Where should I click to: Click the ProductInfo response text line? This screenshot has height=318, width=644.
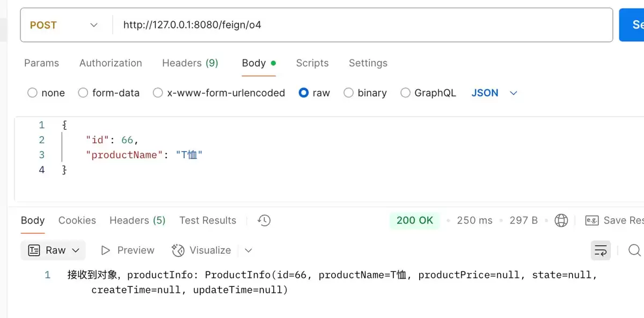pos(332,275)
